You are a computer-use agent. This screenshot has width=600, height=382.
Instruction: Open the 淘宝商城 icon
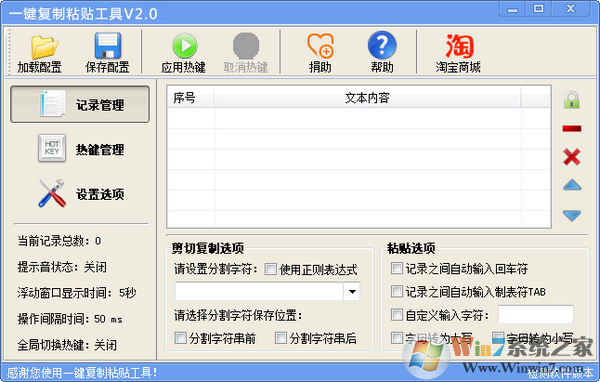click(x=459, y=46)
